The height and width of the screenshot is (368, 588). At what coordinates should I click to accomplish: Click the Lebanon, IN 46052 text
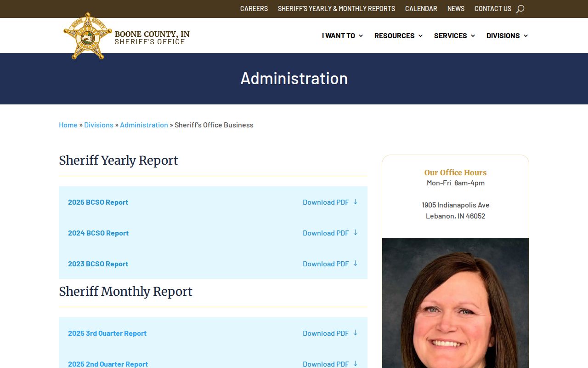pos(455,216)
